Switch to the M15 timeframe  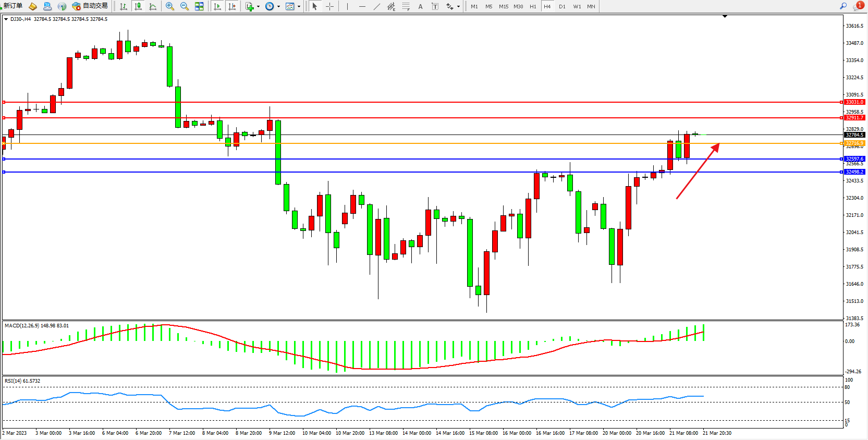(x=503, y=6)
